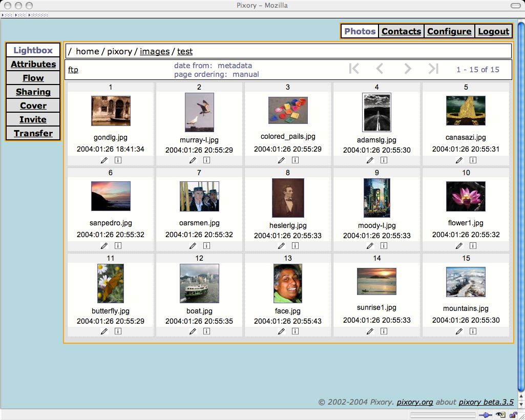Viewport: 525px width, 420px height.
Task: Click pencil icon under sanpedro.jpg
Action: [104, 246]
